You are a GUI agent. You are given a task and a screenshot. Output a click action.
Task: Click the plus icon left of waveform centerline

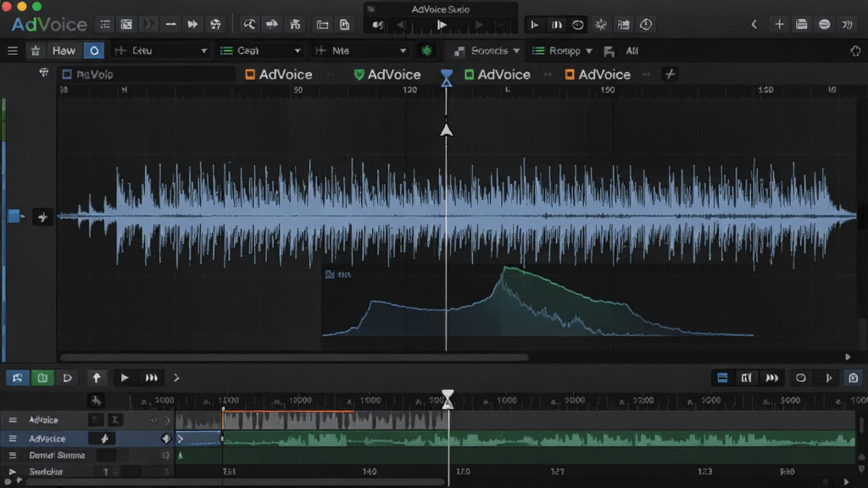(42, 217)
